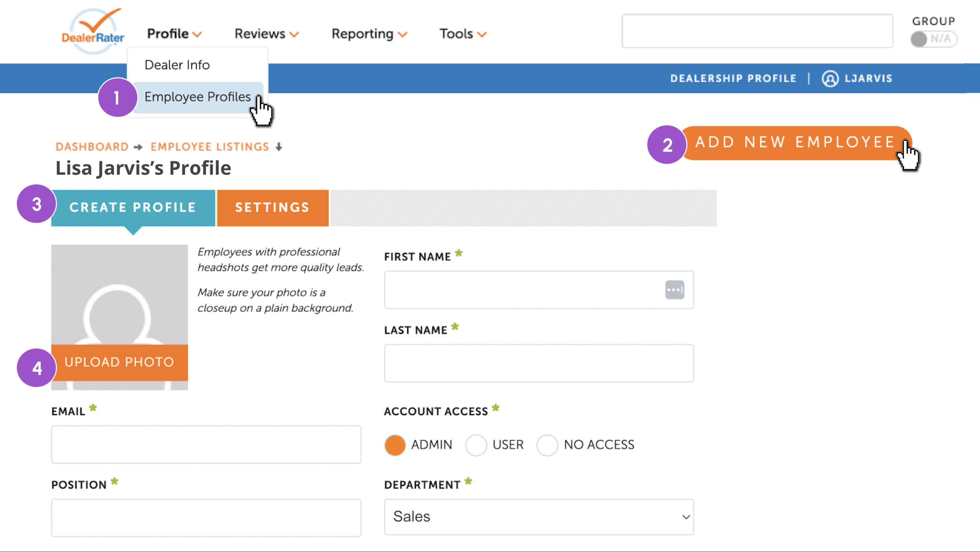Image resolution: width=980 pixels, height=552 pixels.
Task: Select the Admin account access option
Action: 395,445
